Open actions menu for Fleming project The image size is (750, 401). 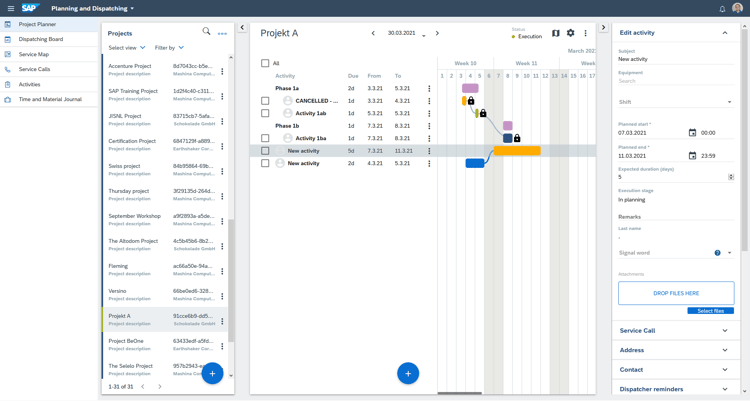tap(222, 271)
